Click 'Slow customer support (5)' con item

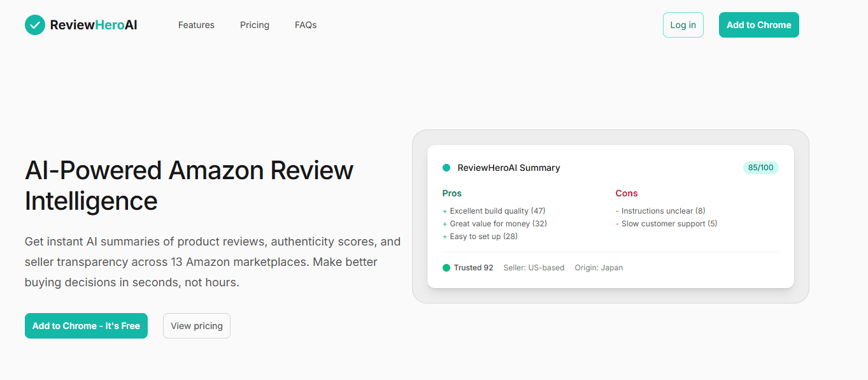pos(666,224)
